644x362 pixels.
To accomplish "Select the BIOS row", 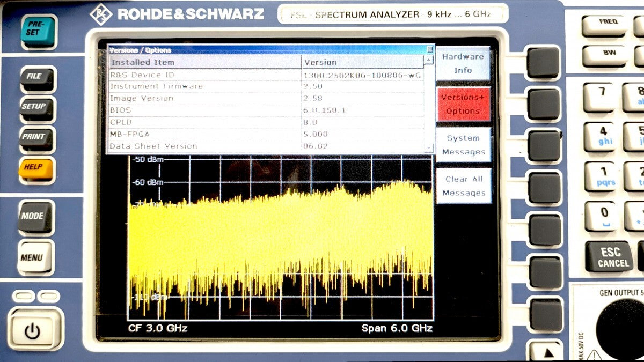I will point(266,110).
